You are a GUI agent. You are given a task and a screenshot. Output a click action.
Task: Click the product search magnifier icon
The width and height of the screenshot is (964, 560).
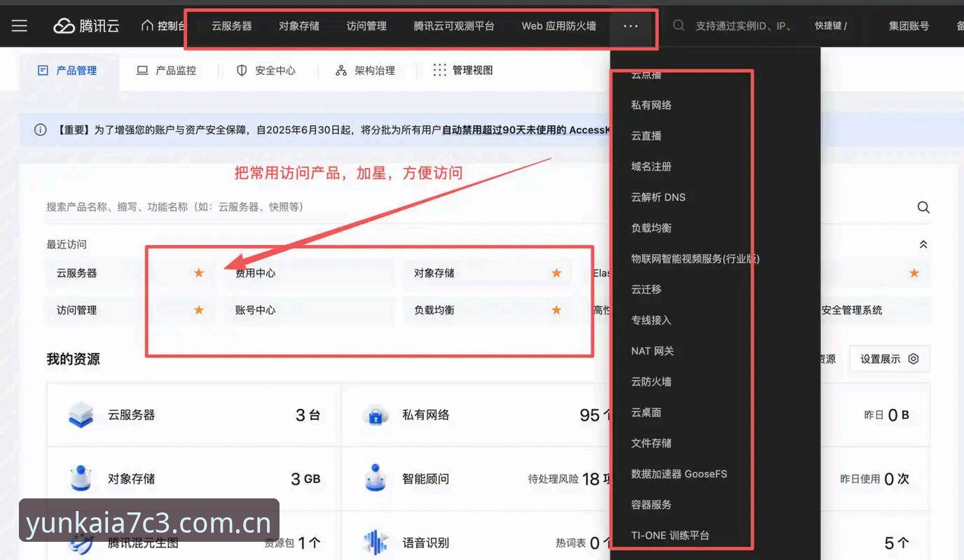point(923,207)
